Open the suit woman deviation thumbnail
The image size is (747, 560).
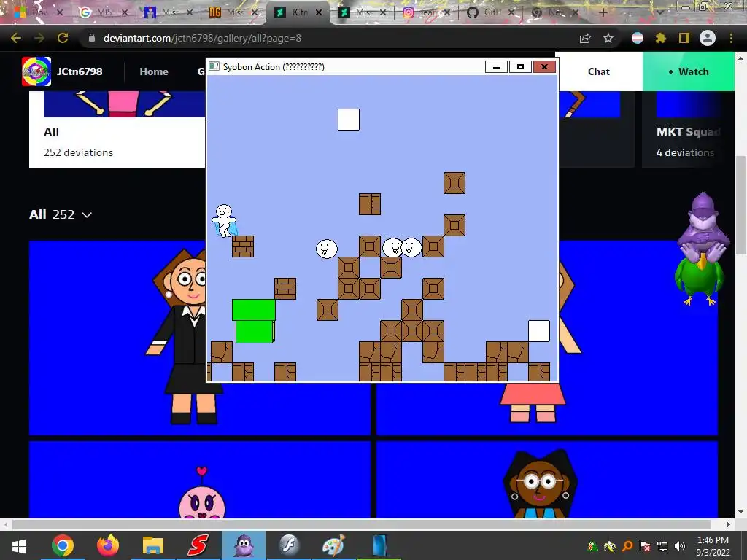point(117,338)
